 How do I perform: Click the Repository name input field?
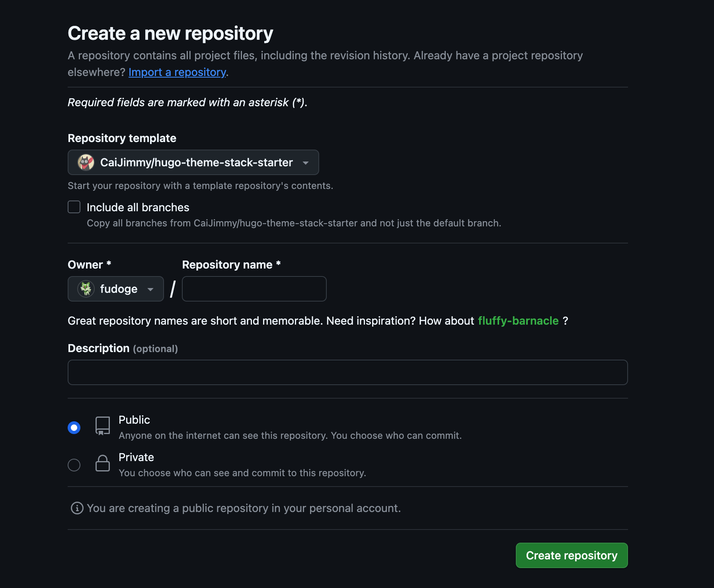click(x=254, y=289)
